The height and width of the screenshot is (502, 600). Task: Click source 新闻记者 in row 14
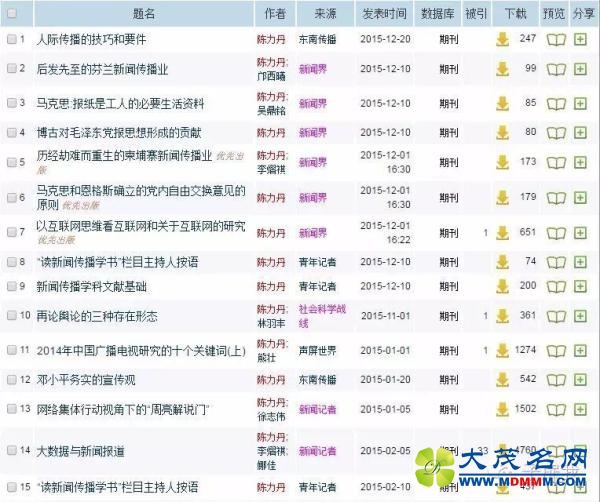(x=318, y=451)
